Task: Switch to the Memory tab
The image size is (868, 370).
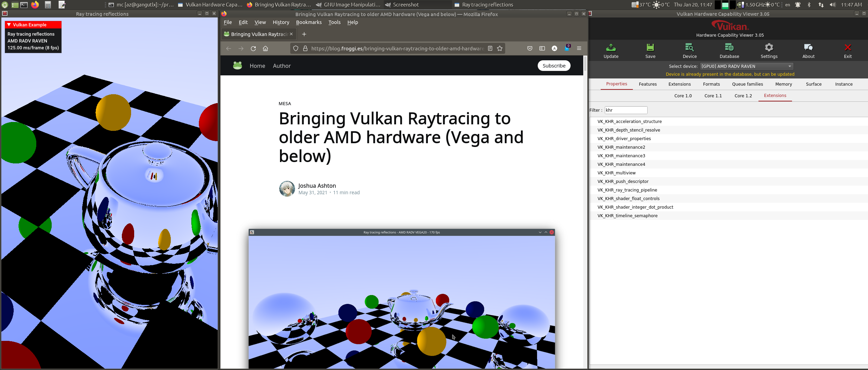Action: click(x=783, y=84)
